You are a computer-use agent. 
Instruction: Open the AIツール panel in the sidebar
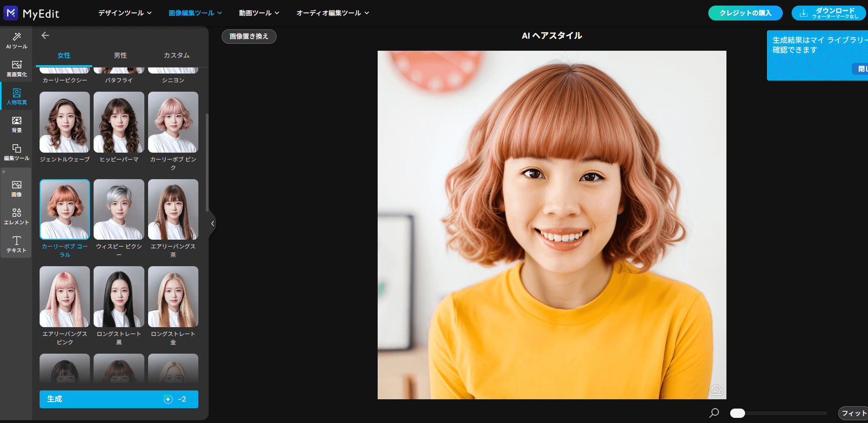(x=16, y=40)
